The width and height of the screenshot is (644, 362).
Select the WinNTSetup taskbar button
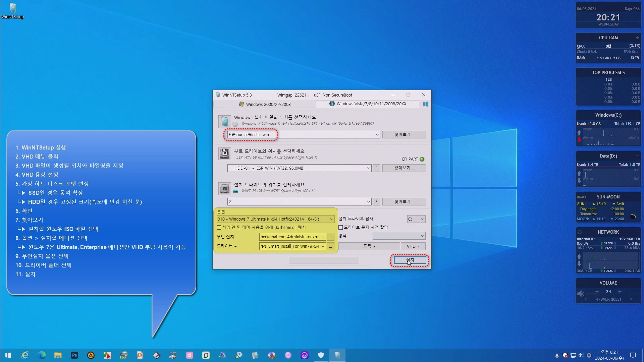pos(337,355)
